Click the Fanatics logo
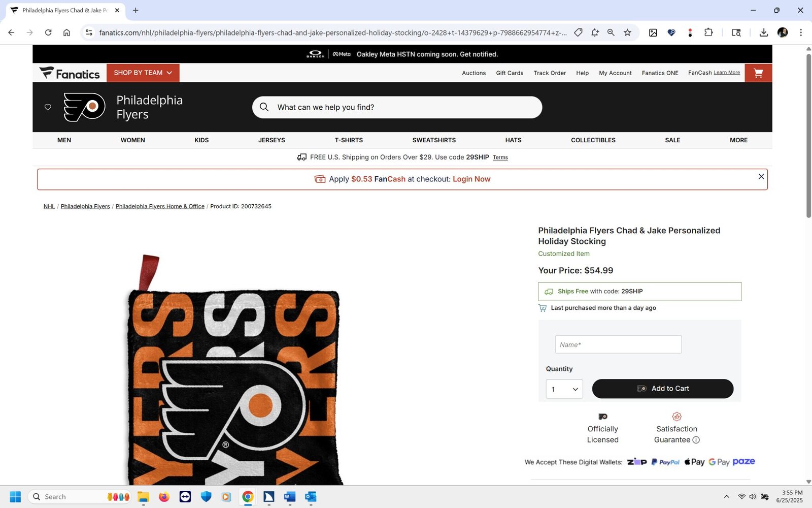 (x=70, y=73)
